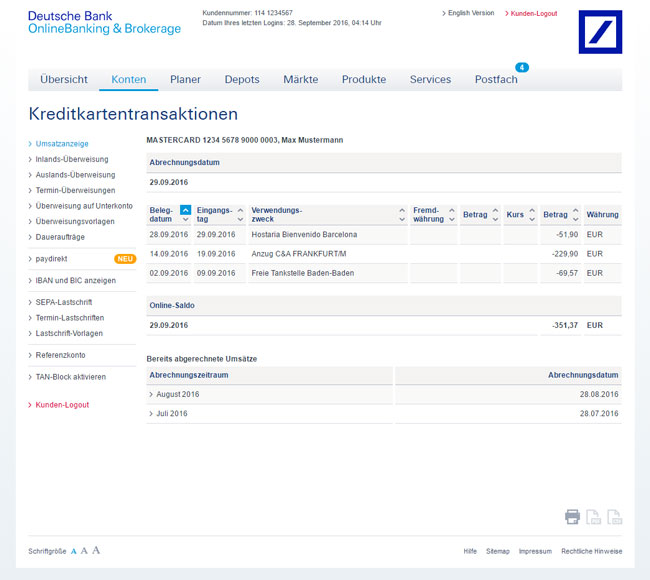Open SEPA-Lastschrift
650x580 pixels.
61,302
